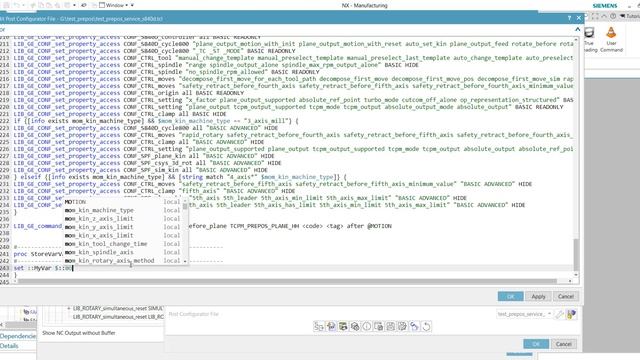Click the undo icon in the top toolbar
Viewport: 640px width, 360px height.
17,5
